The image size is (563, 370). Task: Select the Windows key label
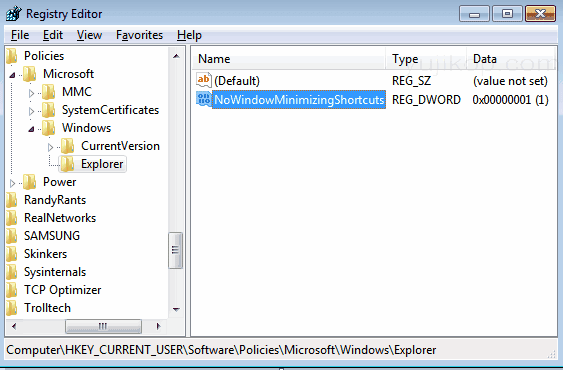tap(87, 128)
